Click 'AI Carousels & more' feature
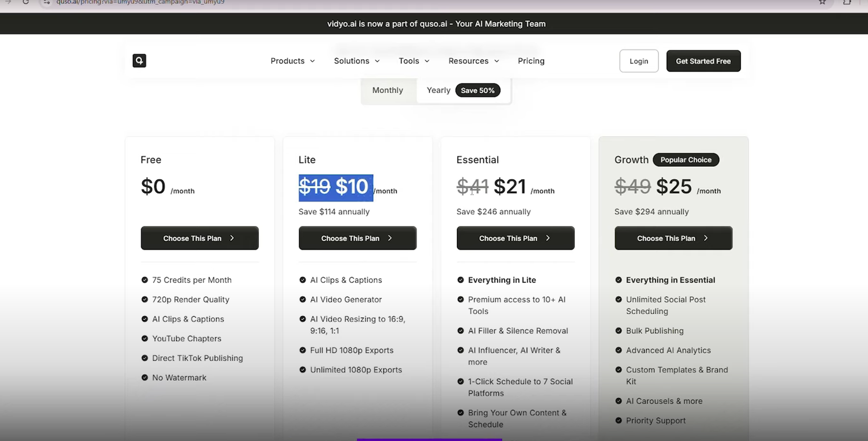Viewport: 868px width, 441px height. tap(664, 401)
